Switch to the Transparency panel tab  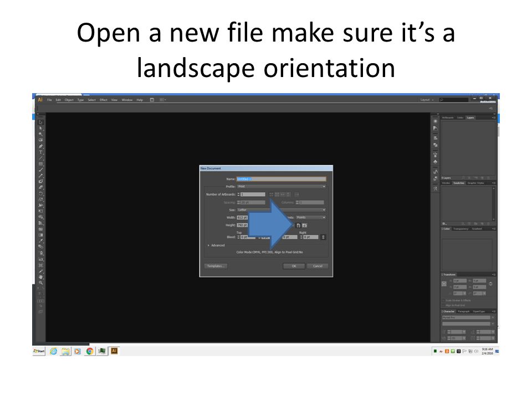click(461, 229)
